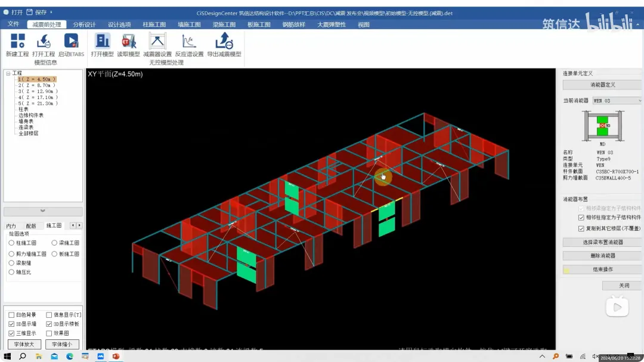Toggle the 白色背景 checkbox

(11, 315)
